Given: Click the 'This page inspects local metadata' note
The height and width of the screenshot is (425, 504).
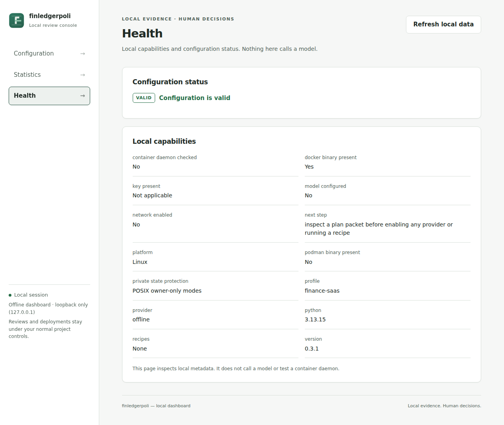Looking at the screenshot, I should 236,369.
